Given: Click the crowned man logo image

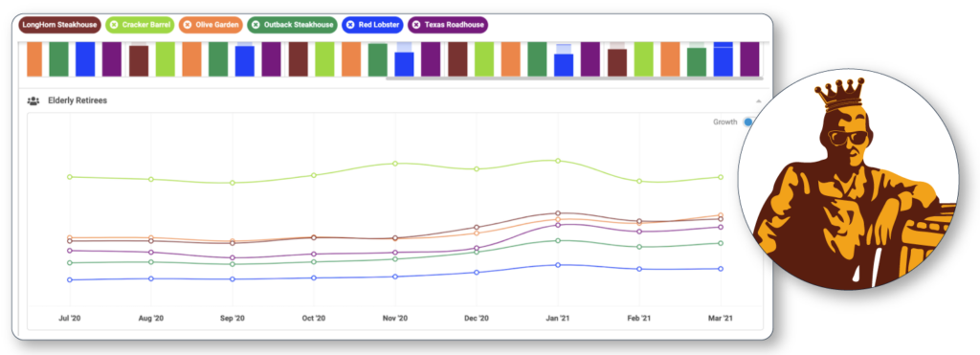Looking at the screenshot, I should coord(848,179).
